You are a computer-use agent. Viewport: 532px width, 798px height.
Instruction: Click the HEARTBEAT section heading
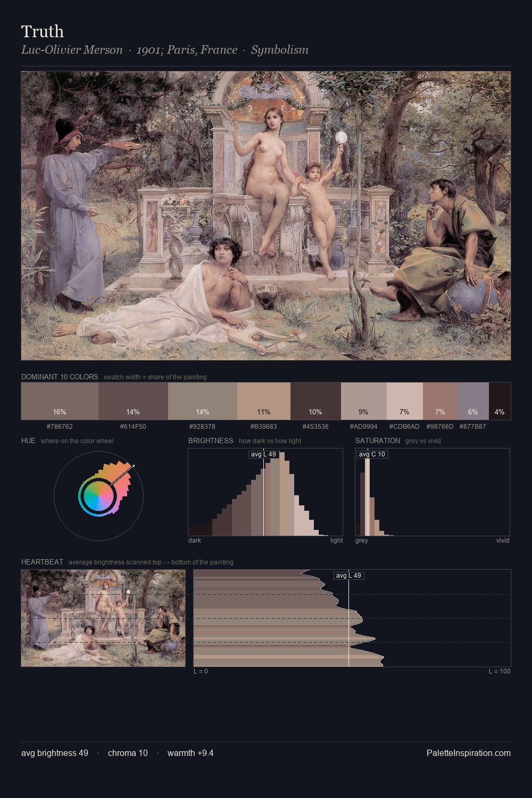(42, 562)
